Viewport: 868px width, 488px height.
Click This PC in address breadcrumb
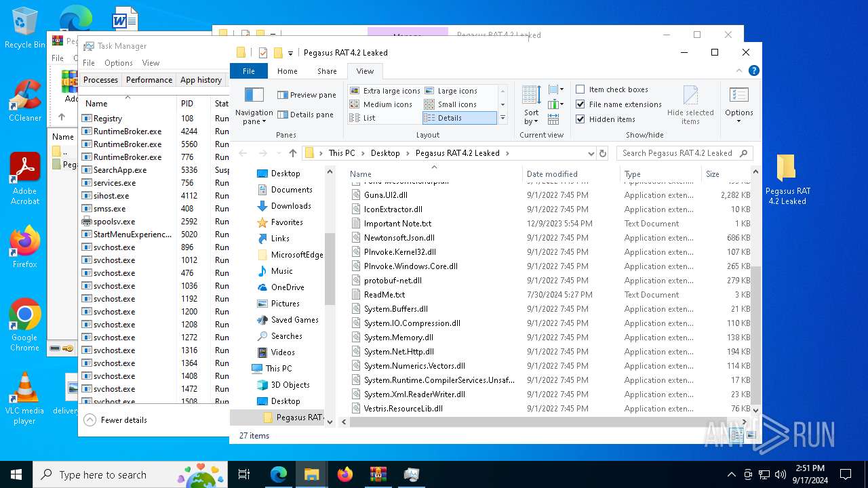[x=342, y=153]
